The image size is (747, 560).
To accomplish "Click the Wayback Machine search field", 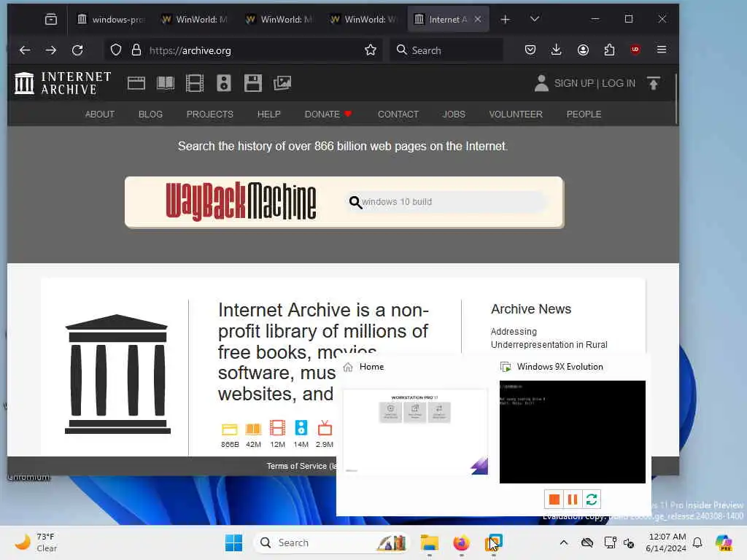I will tap(448, 202).
